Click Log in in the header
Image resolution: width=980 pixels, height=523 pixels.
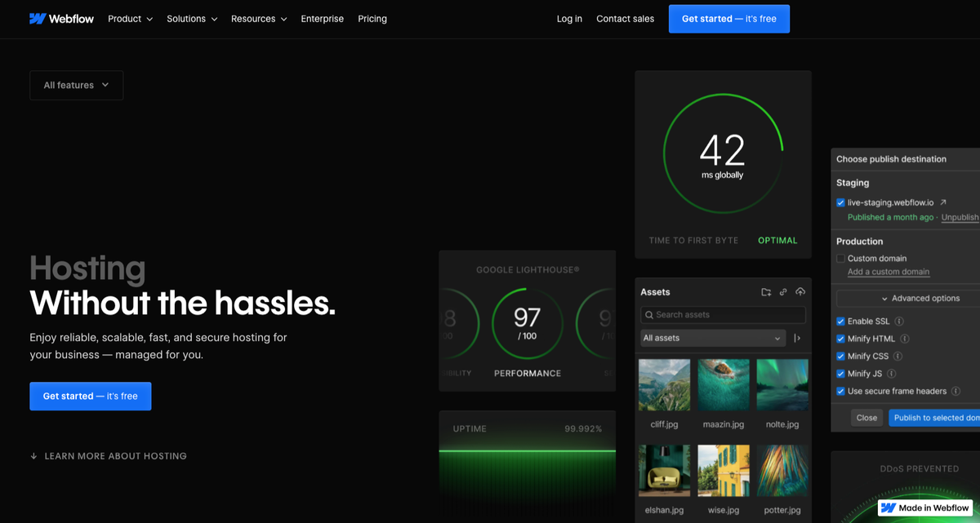569,19
